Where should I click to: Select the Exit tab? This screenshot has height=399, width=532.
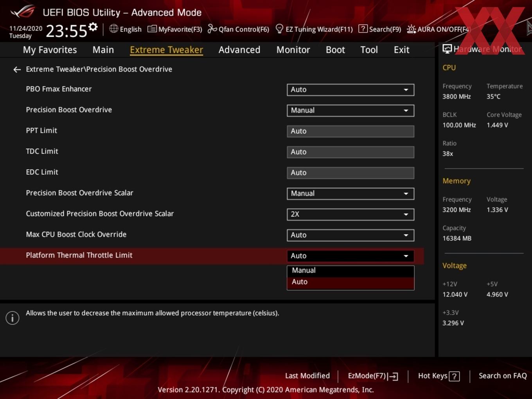coord(401,50)
